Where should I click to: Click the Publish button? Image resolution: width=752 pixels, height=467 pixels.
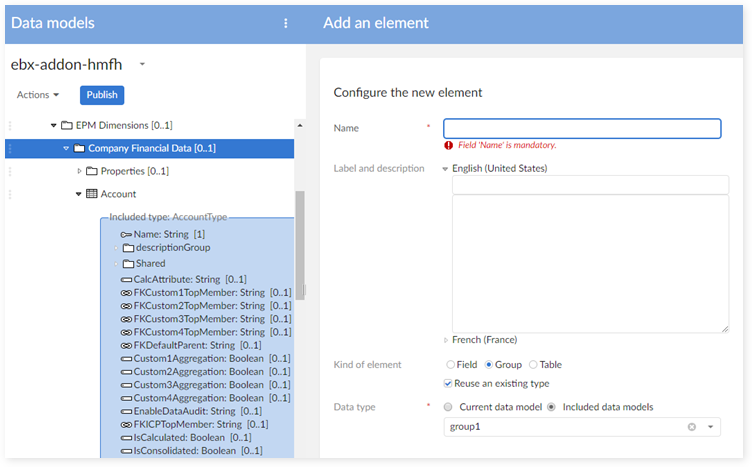(101, 95)
